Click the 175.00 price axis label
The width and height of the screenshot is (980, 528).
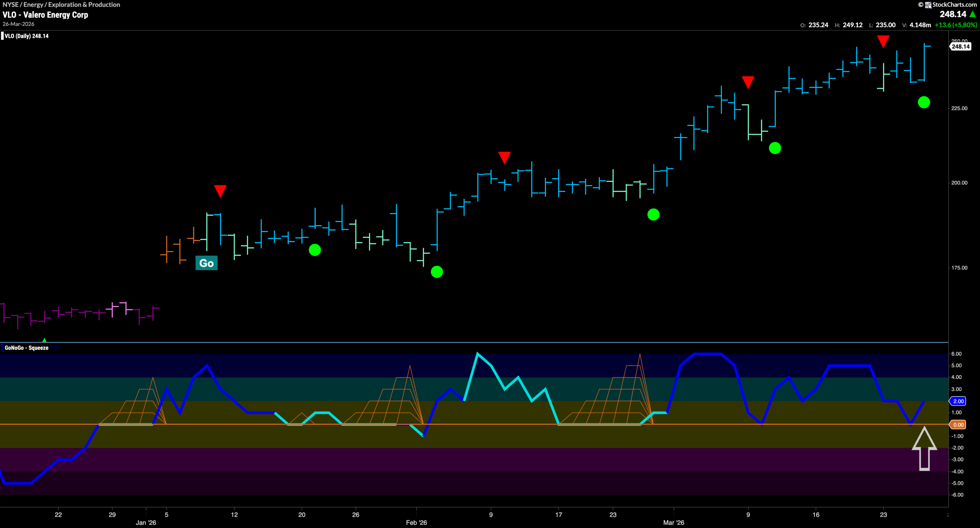pos(959,268)
